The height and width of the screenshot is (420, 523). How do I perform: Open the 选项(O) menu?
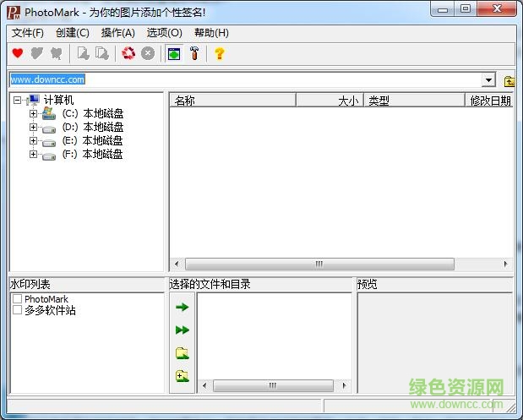coord(165,33)
